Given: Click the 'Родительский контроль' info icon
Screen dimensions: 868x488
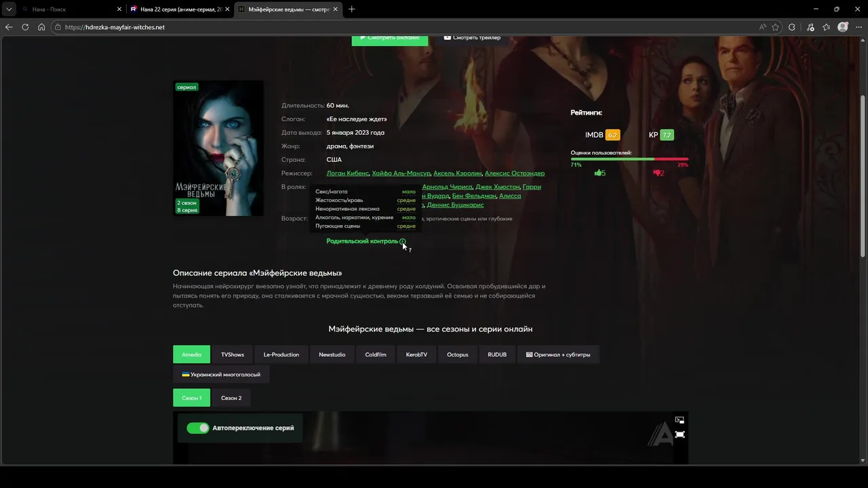Looking at the screenshot, I should 403,241.
